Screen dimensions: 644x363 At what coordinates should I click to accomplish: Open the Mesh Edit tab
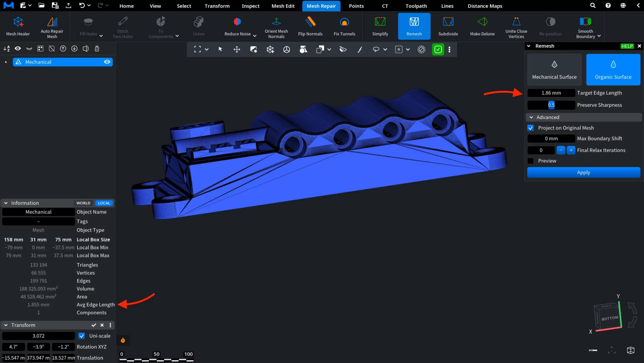click(283, 6)
